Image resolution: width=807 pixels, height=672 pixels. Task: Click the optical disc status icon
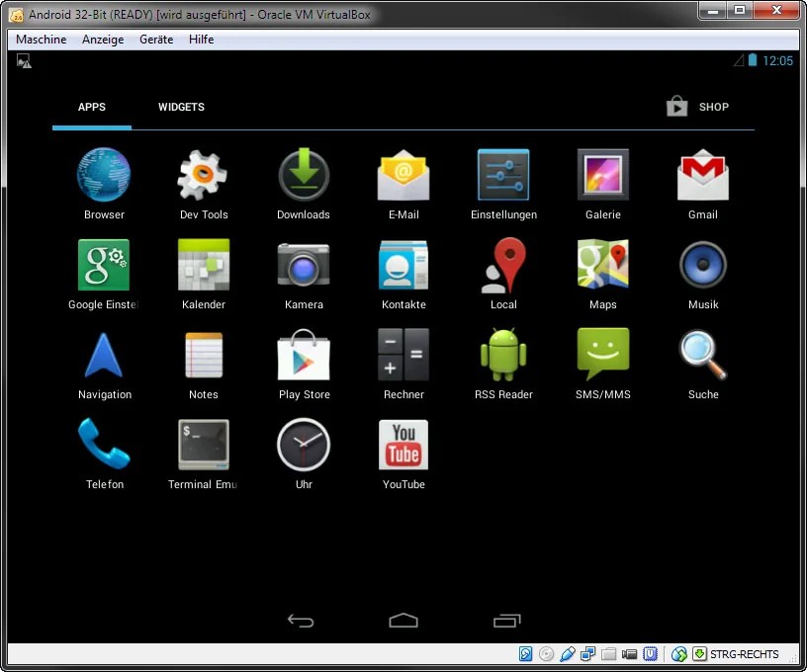[546, 654]
